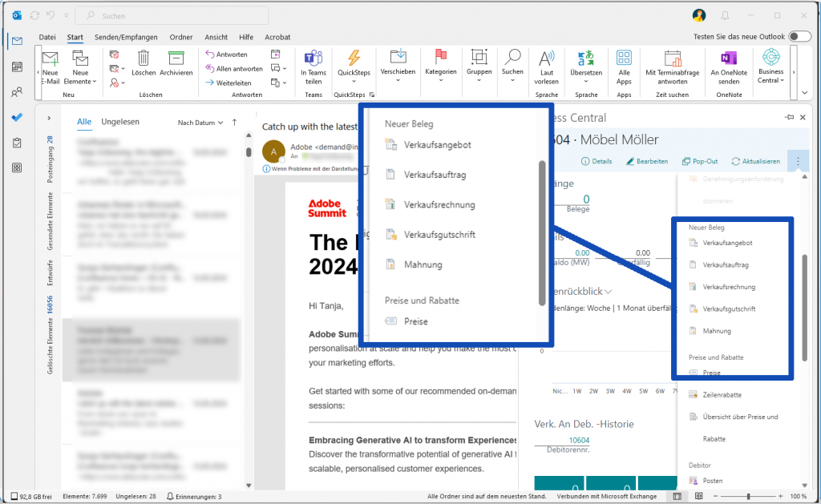Screen dimensions: 821x504
Task: Open Alle Apps in the ribbon
Action: click(x=624, y=67)
